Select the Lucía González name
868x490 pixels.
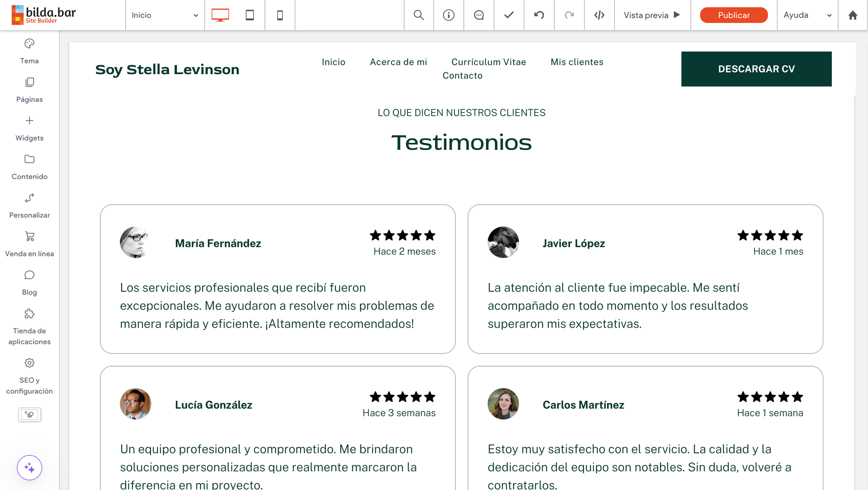pyautogui.click(x=213, y=405)
